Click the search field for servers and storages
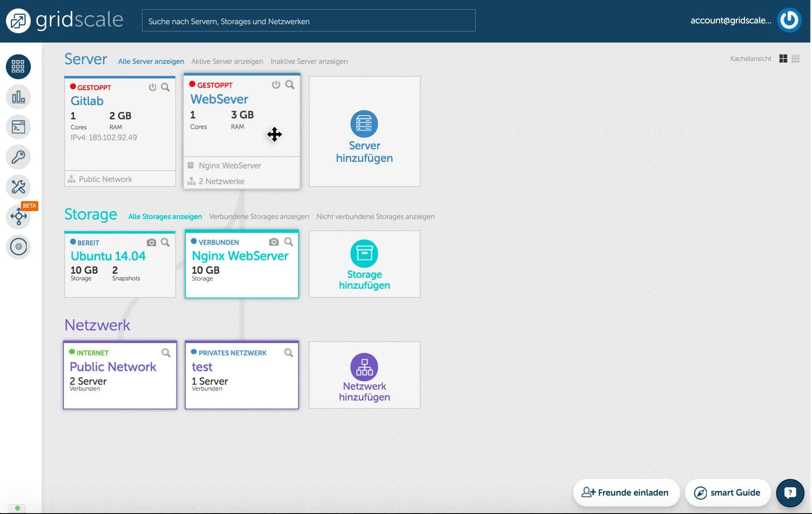The image size is (812, 514). [x=308, y=20]
